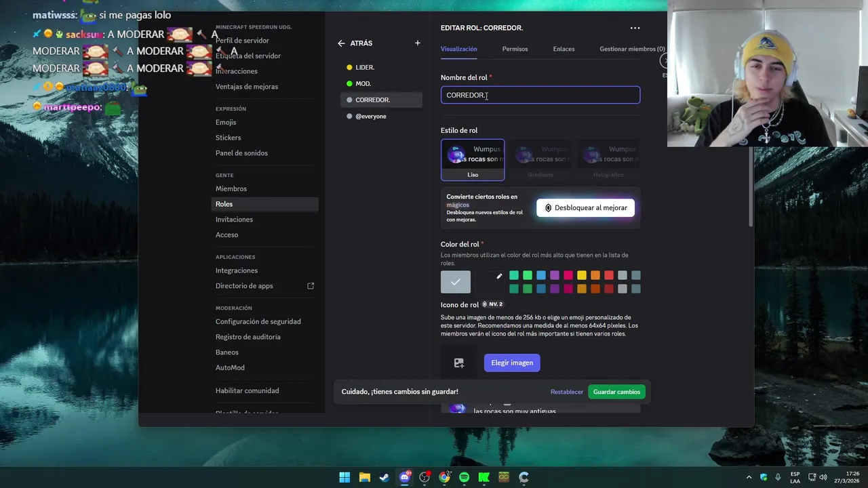
Task: Open the Windows Start menu
Action: pyautogui.click(x=344, y=477)
